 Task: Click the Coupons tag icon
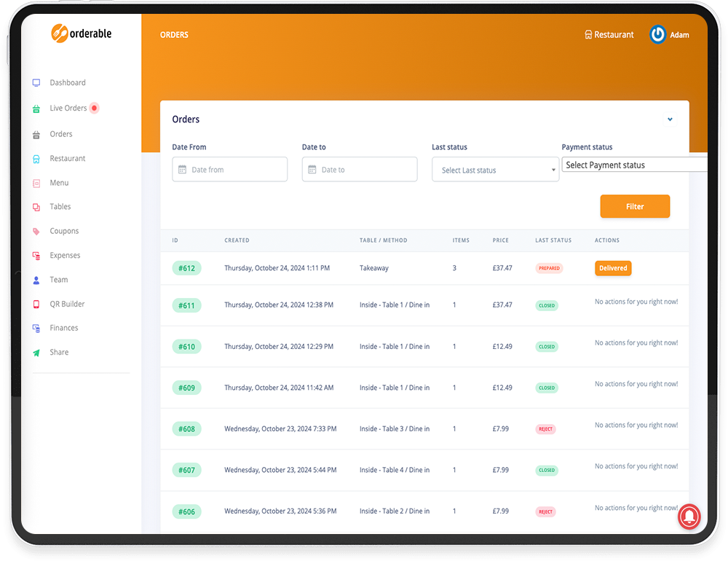pyautogui.click(x=36, y=232)
